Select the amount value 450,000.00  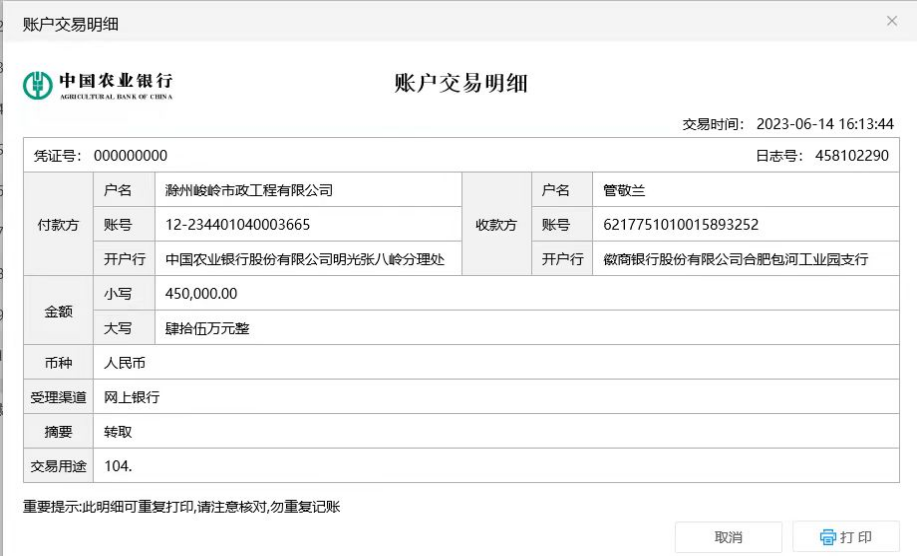point(201,294)
